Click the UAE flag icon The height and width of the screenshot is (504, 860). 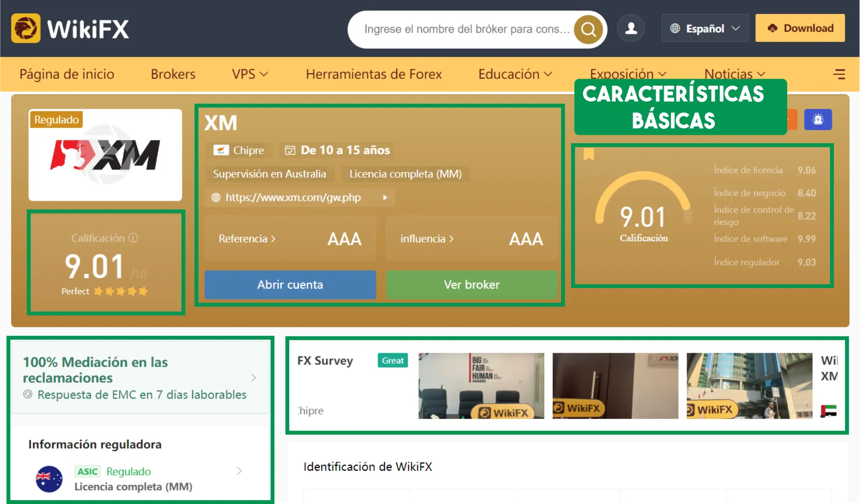(828, 411)
